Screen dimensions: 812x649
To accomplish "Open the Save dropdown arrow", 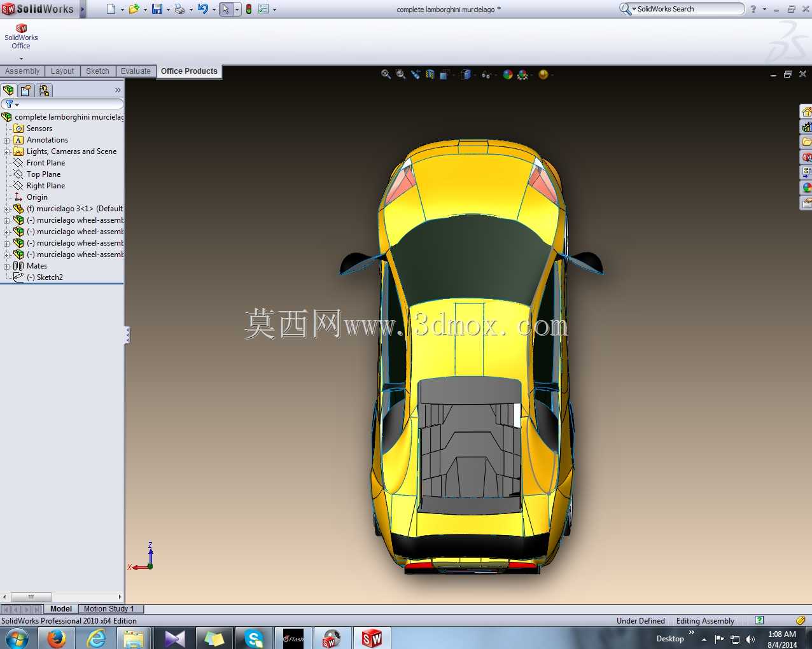I will [168, 10].
